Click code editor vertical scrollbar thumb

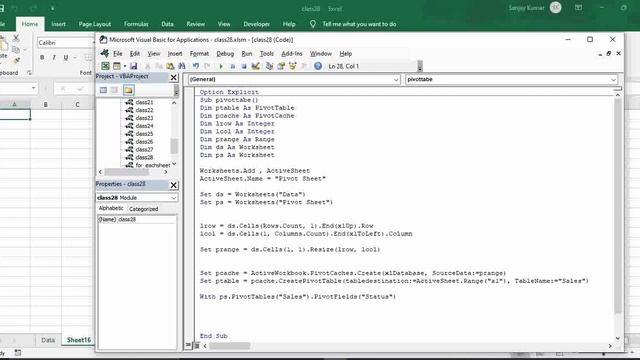point(618,206)
